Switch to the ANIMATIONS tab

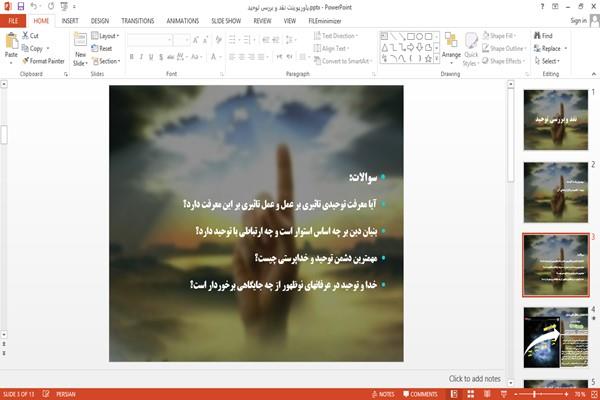[x=183, y=21]
